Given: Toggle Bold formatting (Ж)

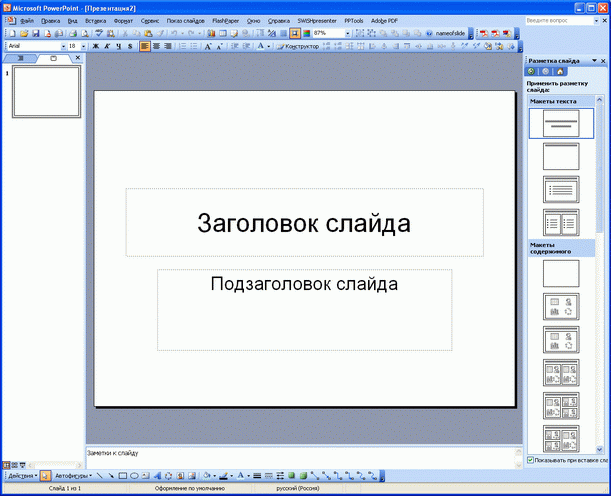Looking at the screenshot, I should 95,46.
